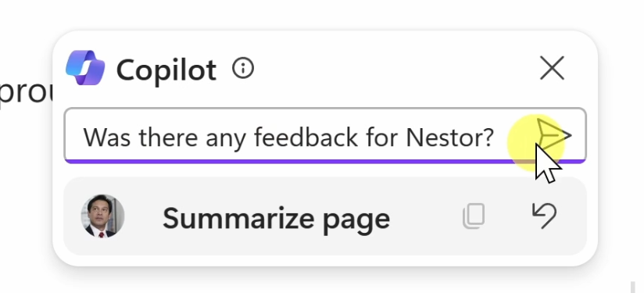Select the Summarize page suggestion
The height and width of the screenshot is (293, 644).
click(x=276, y=218)
